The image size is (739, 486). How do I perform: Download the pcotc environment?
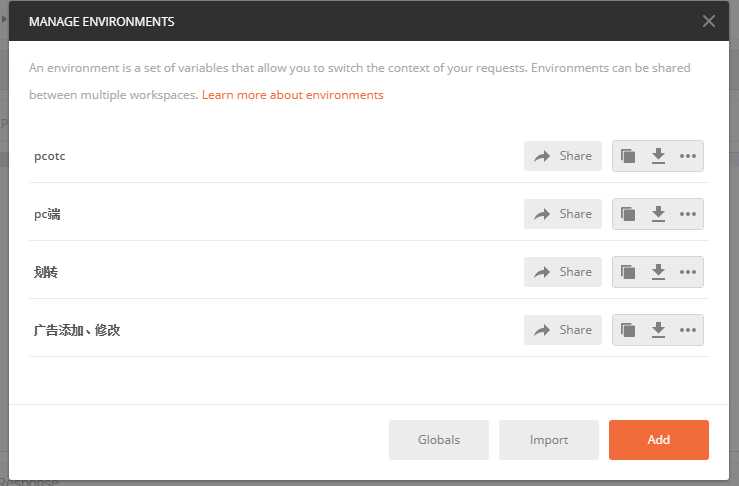tap(658, 156)
